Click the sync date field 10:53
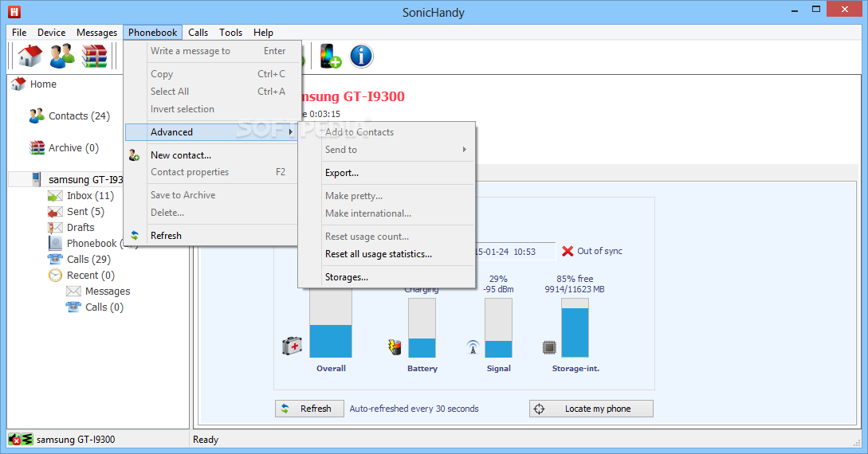Image resolution: width=868 pixels, height=454 pixels. pos(515,252)
